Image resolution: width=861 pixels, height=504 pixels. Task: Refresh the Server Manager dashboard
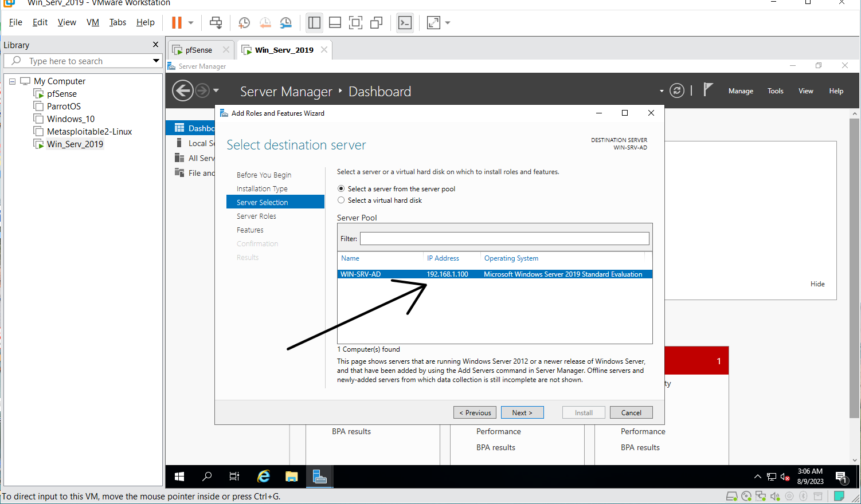tap(677, 90)
